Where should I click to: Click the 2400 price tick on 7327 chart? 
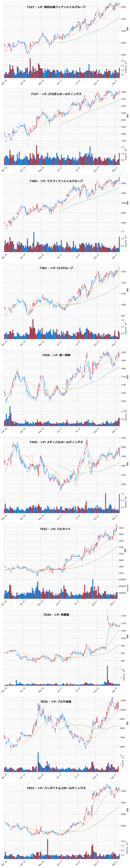124,19
